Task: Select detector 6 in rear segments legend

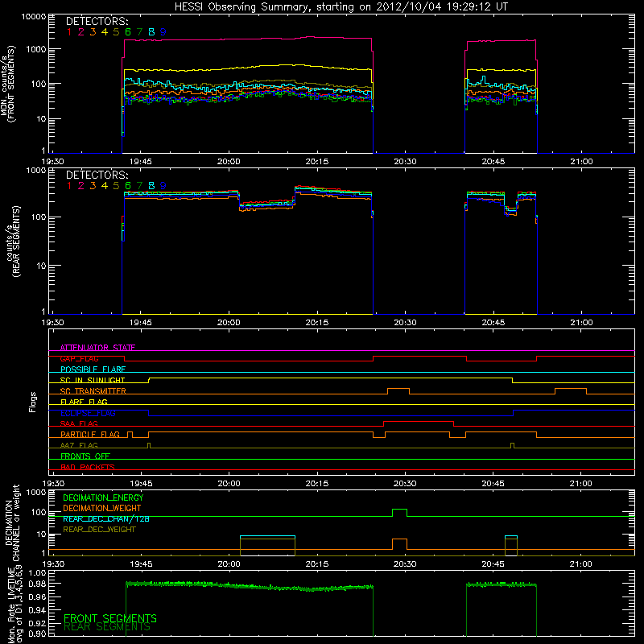Action: coord(128,186)
